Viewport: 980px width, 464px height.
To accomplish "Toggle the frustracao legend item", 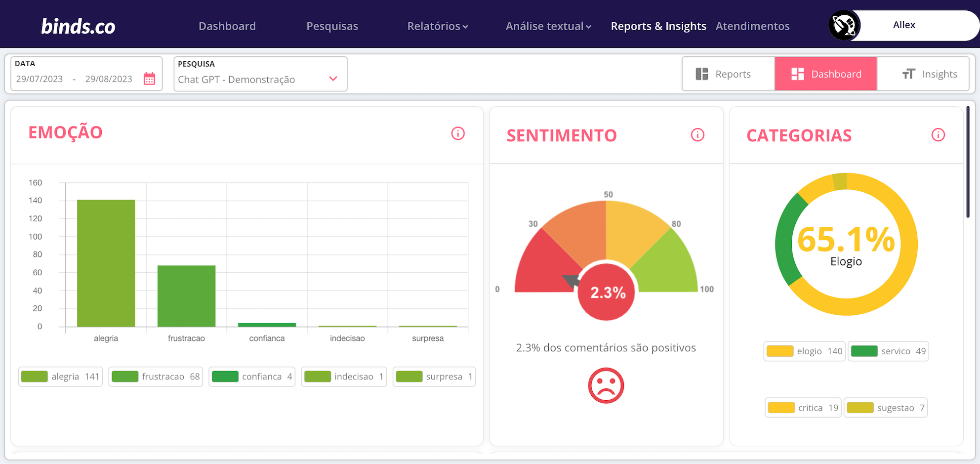I will tap(156, 376).
